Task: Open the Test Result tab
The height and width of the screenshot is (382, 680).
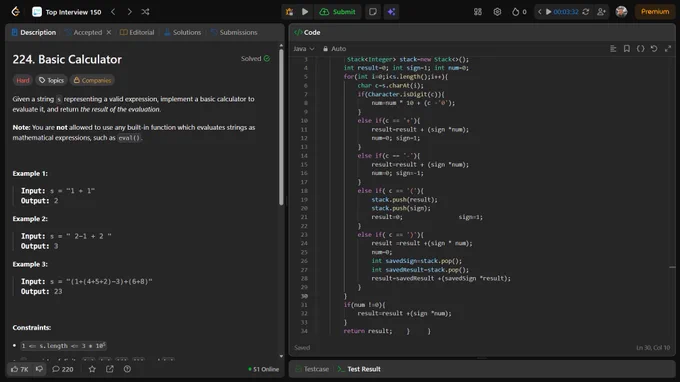Action: (359, 369)
